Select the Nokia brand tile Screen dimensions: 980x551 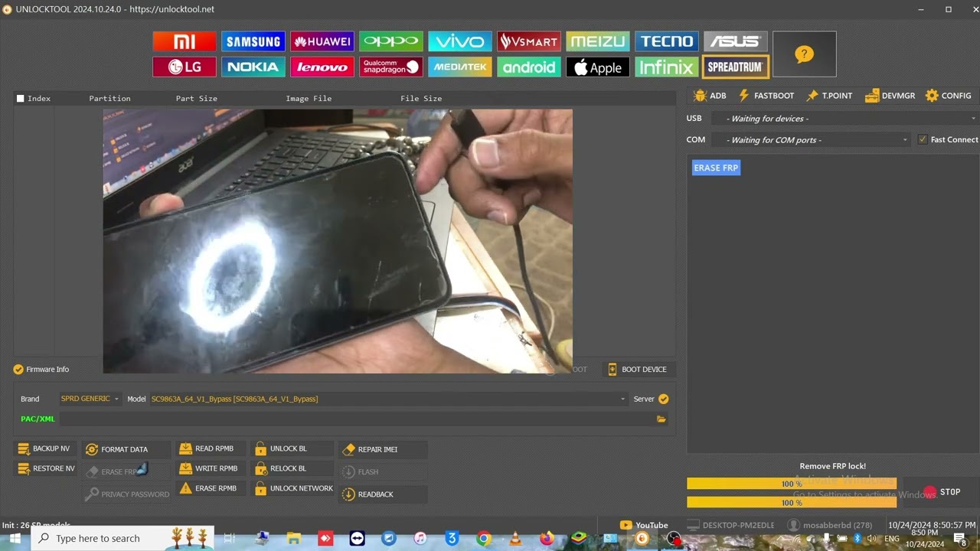pyautogui.click(x=253, y=67)
